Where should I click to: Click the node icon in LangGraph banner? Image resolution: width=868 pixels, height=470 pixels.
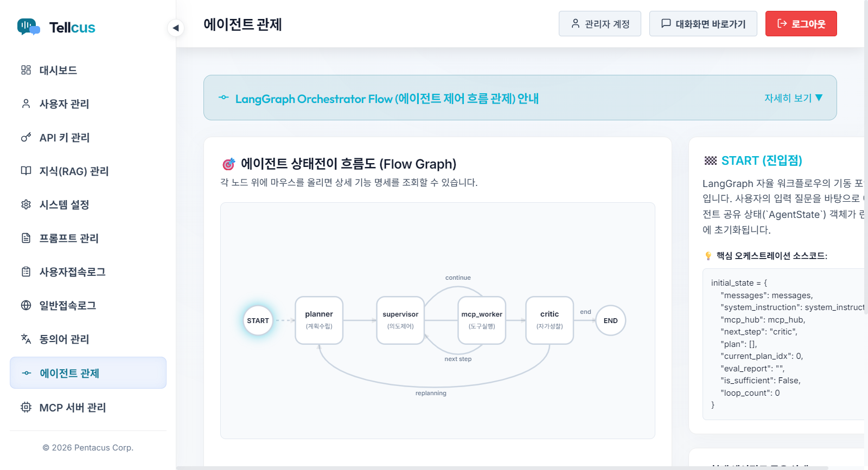click(224, 98)
